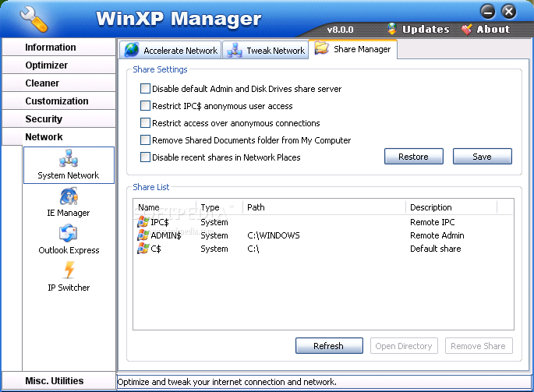Viewport: 534px width, 392px height.
Task: Refresh the share list
Action: click(x=329, y=346)
